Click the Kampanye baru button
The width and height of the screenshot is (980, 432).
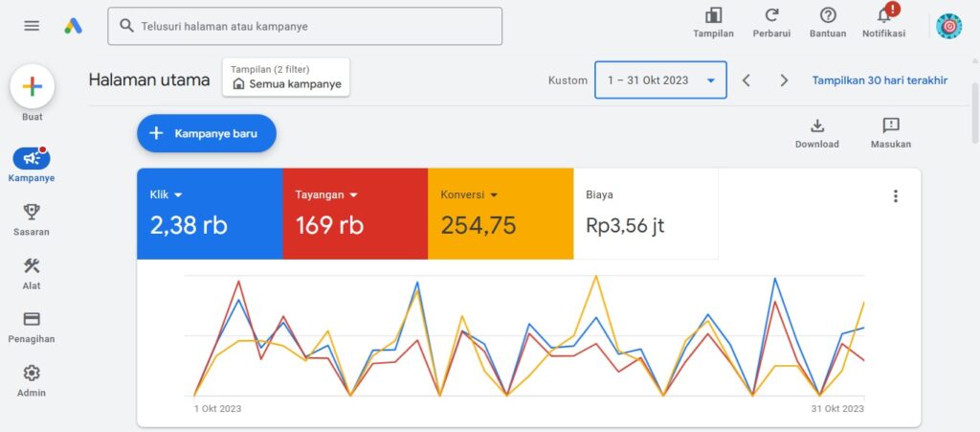coord(207,134)
